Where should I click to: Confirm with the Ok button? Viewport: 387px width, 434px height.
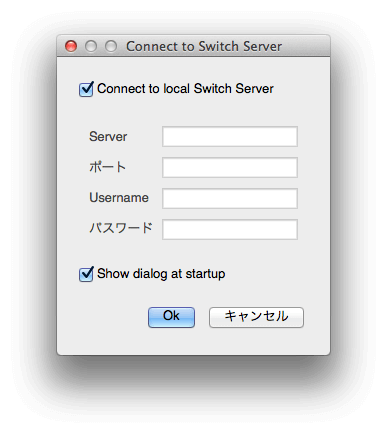coord(171,317)
